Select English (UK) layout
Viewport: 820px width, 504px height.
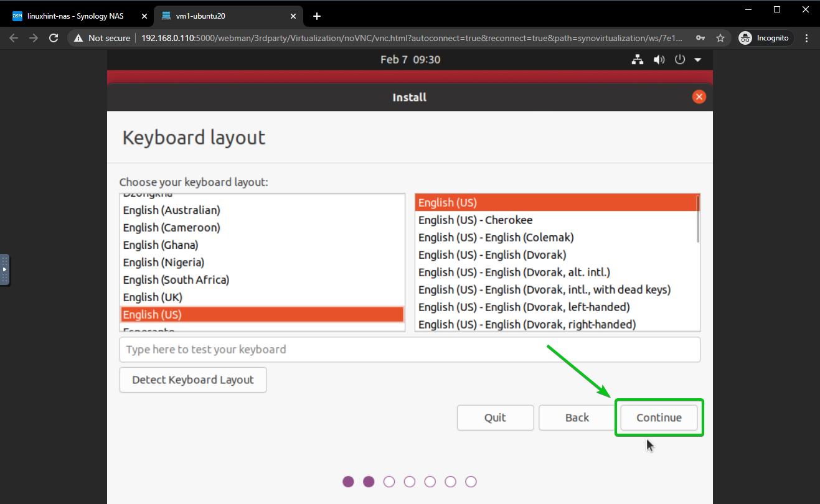click(262, 297)
